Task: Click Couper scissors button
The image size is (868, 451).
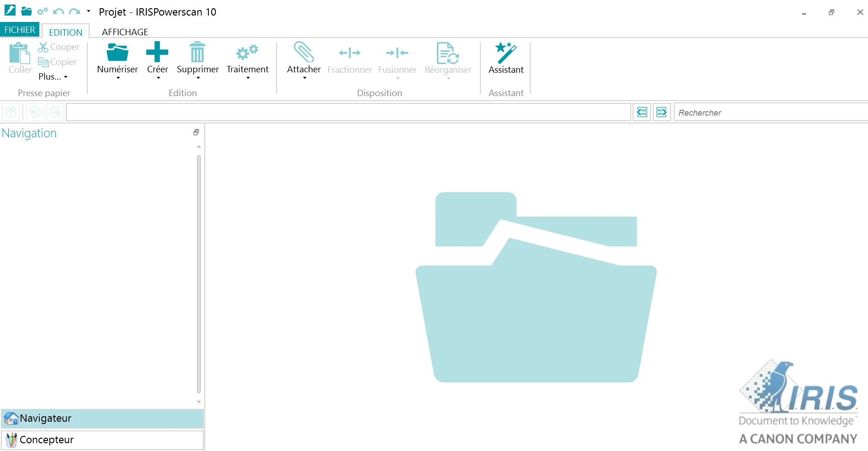Action: coord(59,47)
